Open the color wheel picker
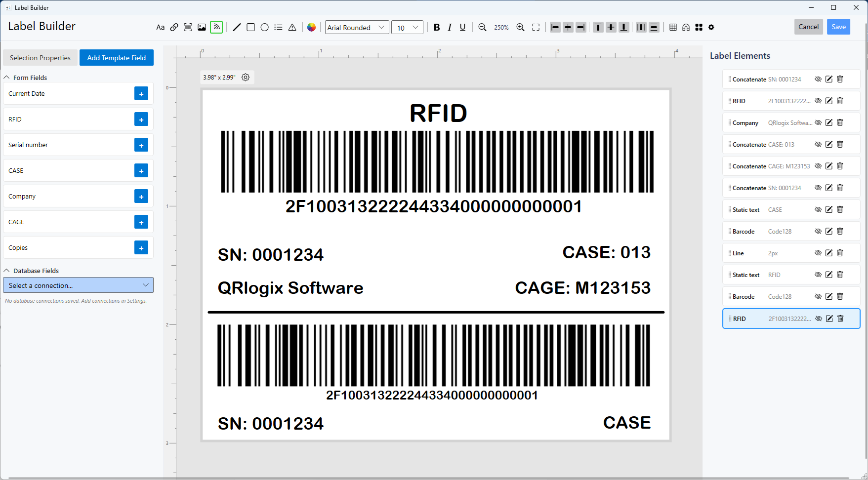868x480 pixels. pyautogui.click(x=311, y=27)
